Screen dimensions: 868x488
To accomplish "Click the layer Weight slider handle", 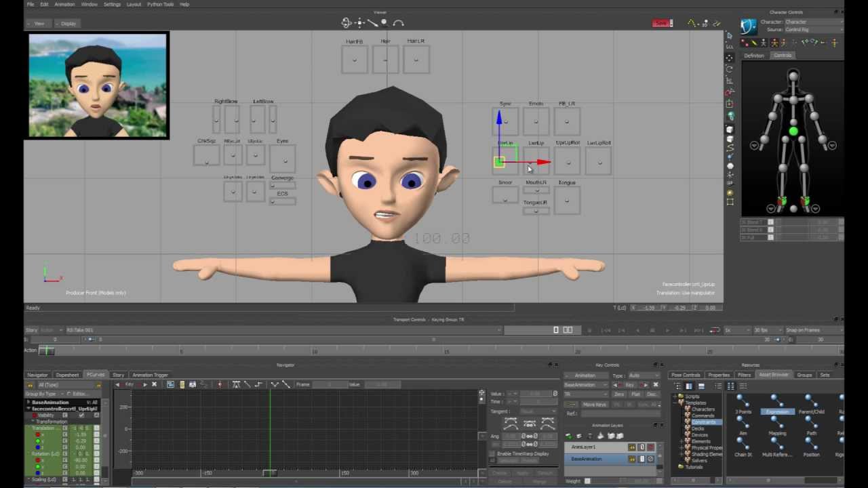I will [x=587, y=481].
